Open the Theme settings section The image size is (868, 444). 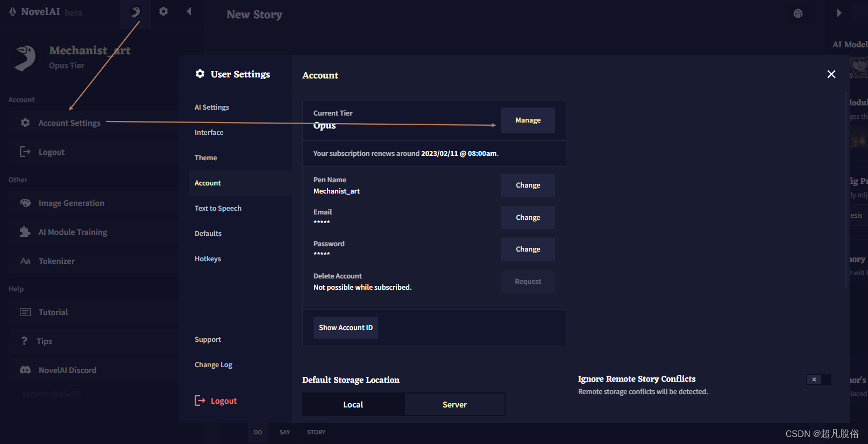click(x=206, y=158)
